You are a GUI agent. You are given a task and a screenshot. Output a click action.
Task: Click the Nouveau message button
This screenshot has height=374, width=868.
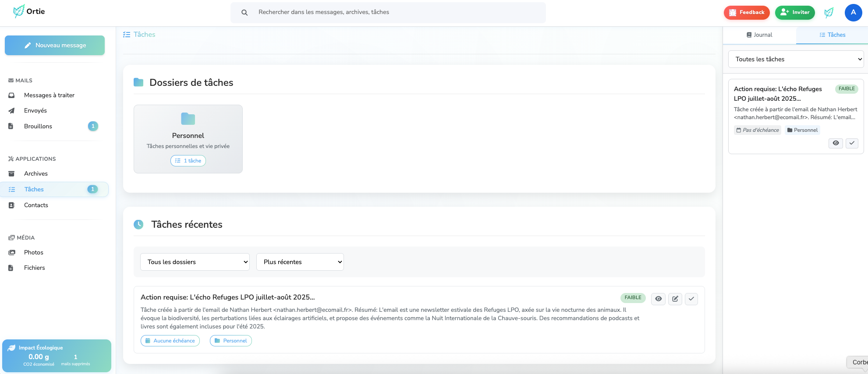point(55,46)
